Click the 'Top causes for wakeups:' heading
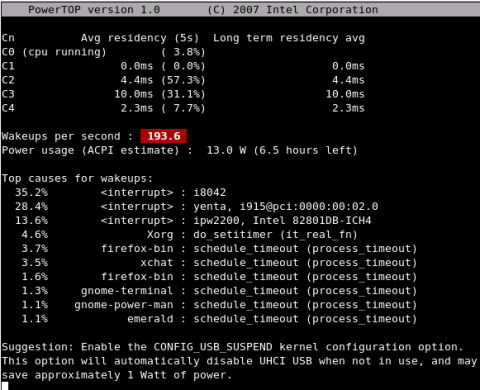 77,179
